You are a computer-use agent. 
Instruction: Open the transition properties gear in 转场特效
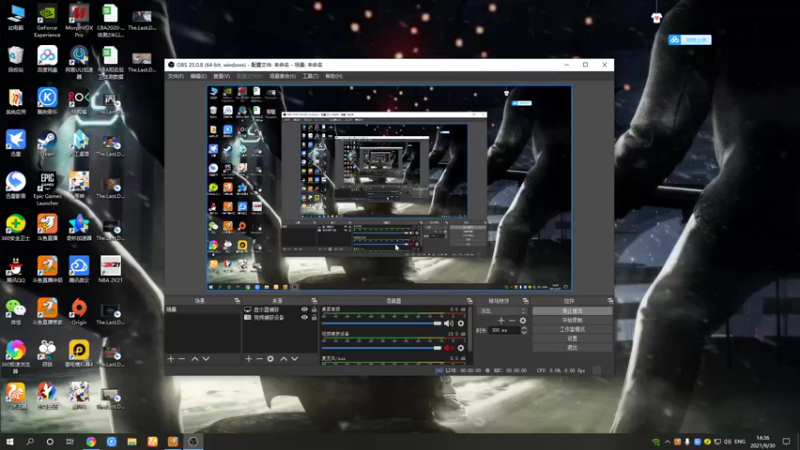[x=523, y=320]
